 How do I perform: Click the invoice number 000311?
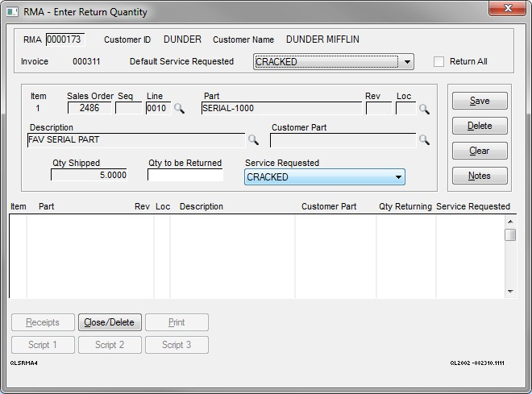pyautogui.click(x=86, y=62)
